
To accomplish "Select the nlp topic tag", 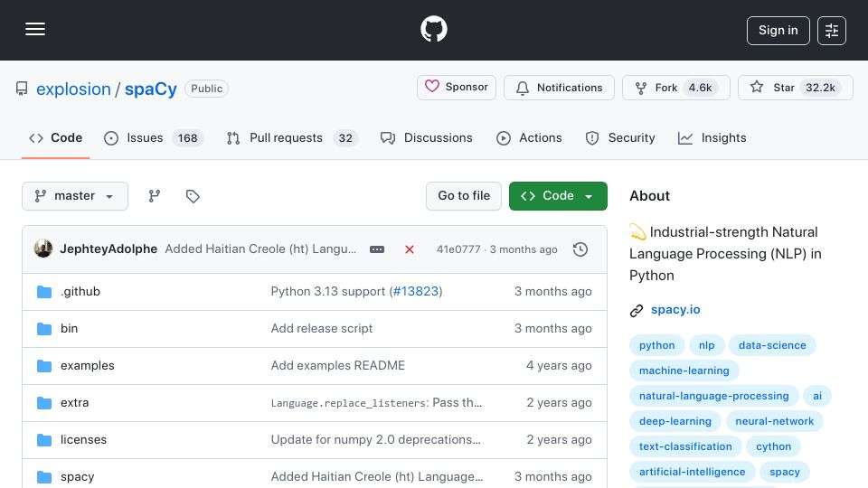I will pyautogui.click(x=706, y=345).
